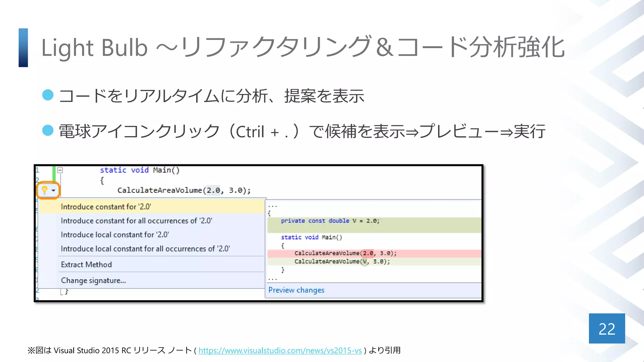This screenshot has width=644, height=362.
Task: Click the first cyan bullet point
Action: [x=48, y=95]
